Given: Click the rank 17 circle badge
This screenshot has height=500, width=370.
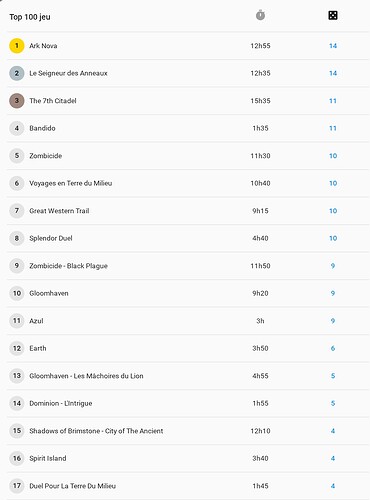Looking at the screenshot, I should [x=17, y=486].
